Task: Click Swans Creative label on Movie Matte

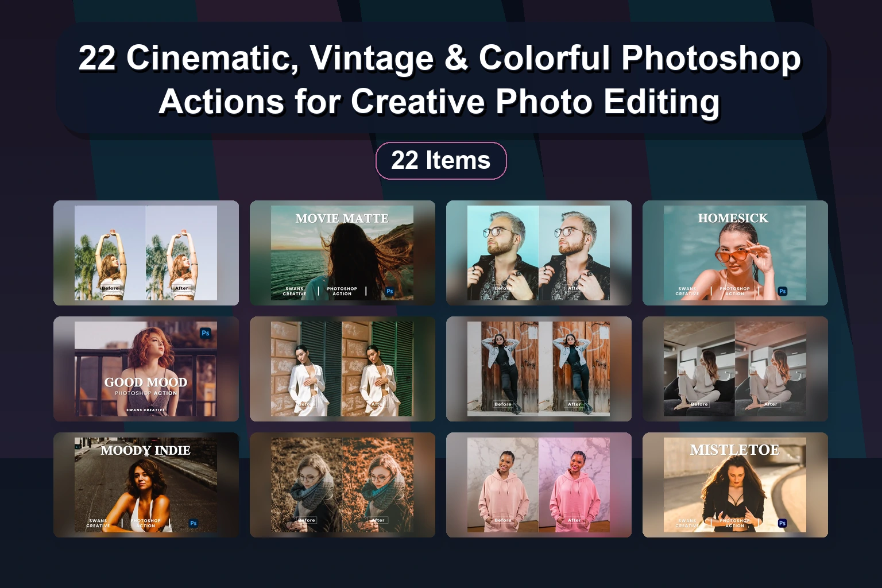Action: point(295,291)
